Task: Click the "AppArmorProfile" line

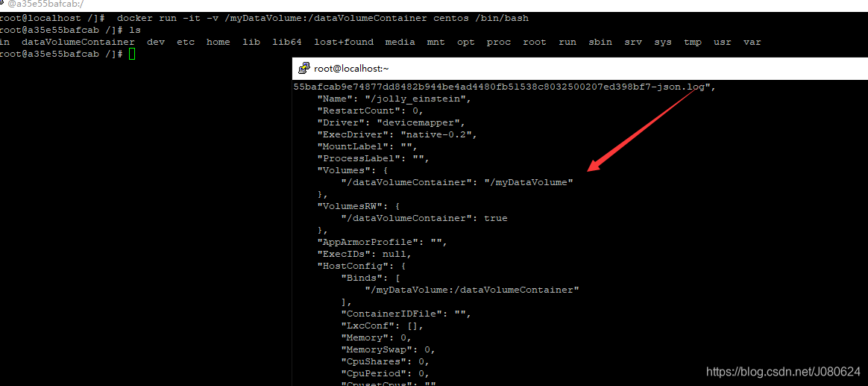Action: 381,242
